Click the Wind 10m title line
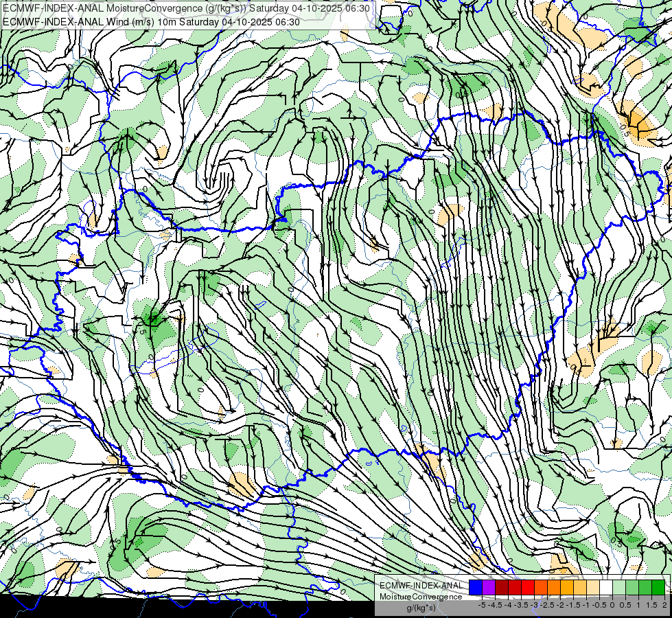Screen dimensions: 672x618 [151, 22]
